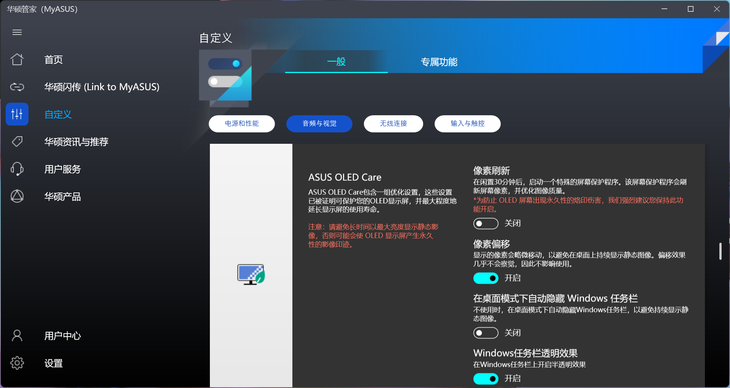Click the 设置 gear icon
The image size is (730, 388).
[17, 363]
